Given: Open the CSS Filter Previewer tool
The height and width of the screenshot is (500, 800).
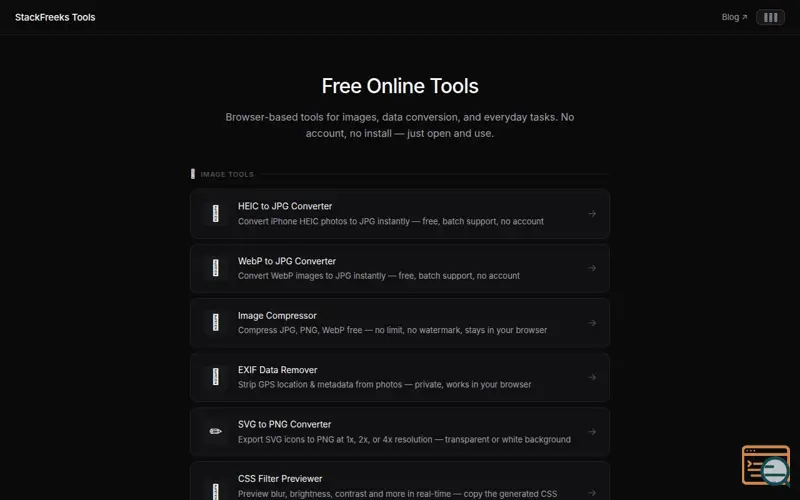Looking at the screenshot, I should coord(400,481).
